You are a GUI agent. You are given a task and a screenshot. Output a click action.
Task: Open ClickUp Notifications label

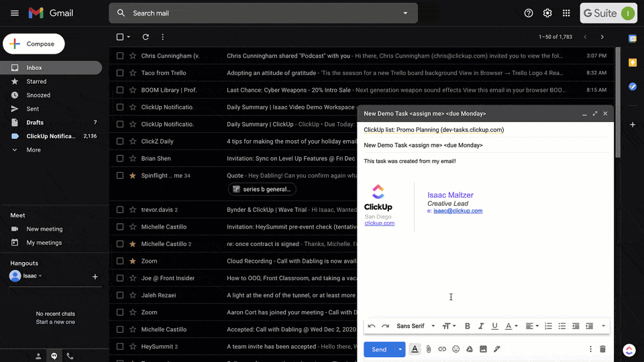coord(51,136)
